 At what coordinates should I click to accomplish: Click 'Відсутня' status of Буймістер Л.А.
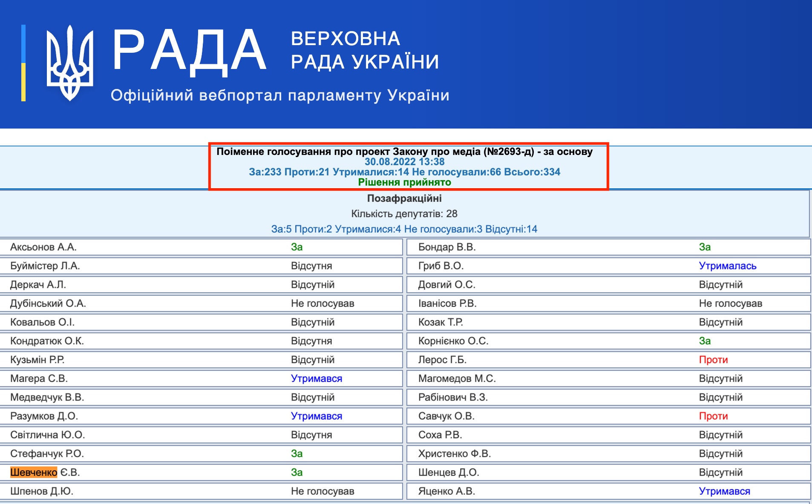311,266
